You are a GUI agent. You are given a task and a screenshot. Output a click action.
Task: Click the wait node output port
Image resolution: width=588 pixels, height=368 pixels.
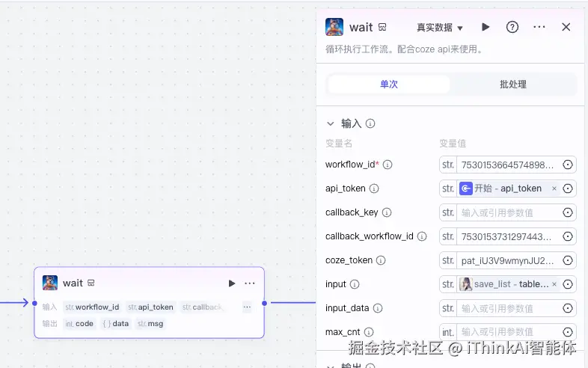(x=264, y=303)
